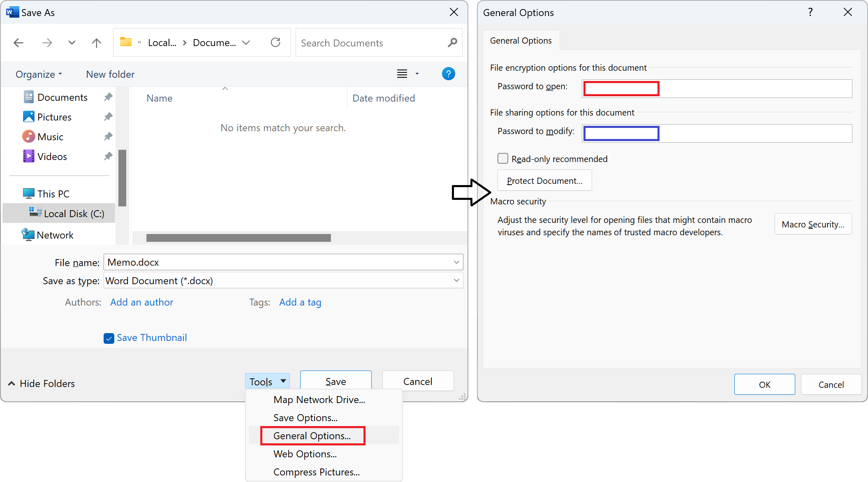Refresh the current Documents folder
Viewport: 868px width, 482px height.
(x=275, y=42)
